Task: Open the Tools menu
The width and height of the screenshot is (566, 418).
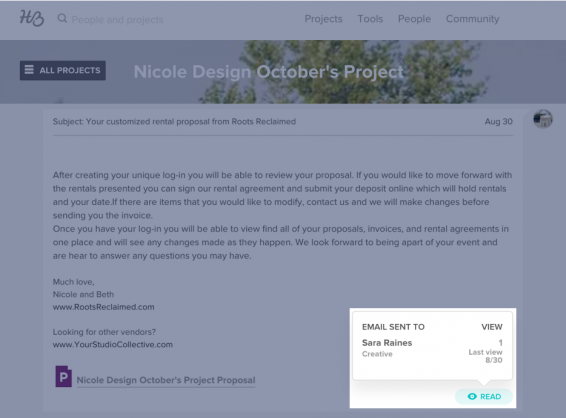Action: coord(370,19)
